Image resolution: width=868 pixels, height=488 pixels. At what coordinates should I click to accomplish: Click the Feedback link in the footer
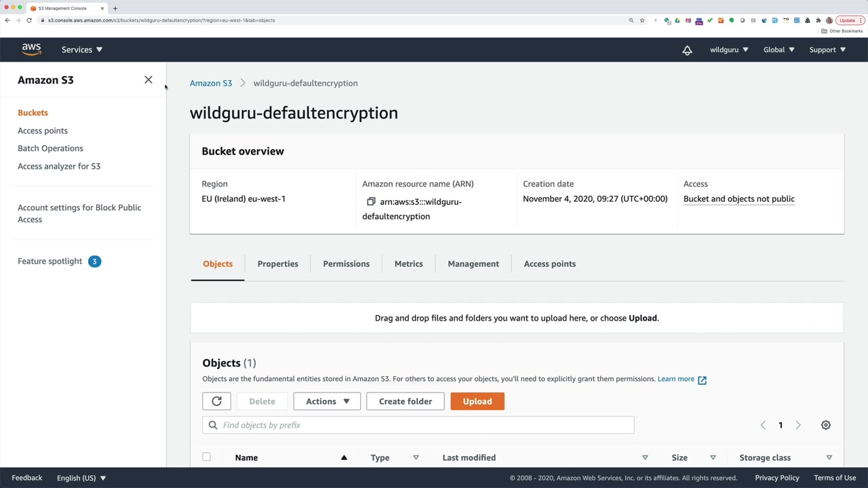27,478
